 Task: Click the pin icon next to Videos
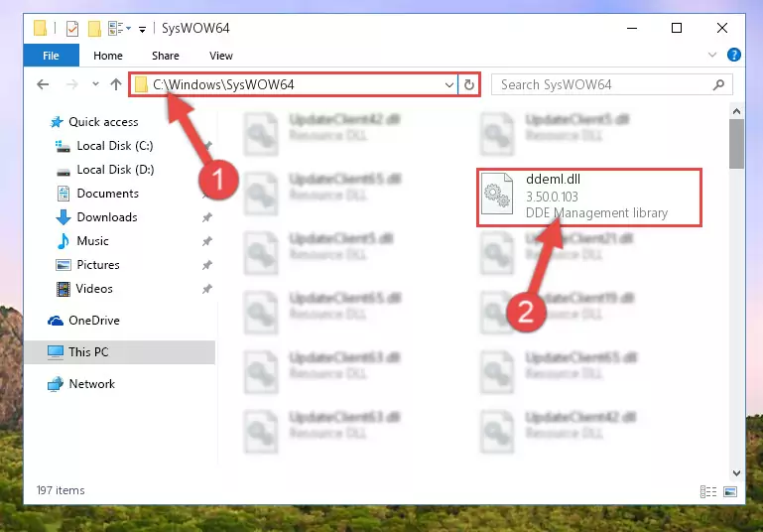[207, 289]
